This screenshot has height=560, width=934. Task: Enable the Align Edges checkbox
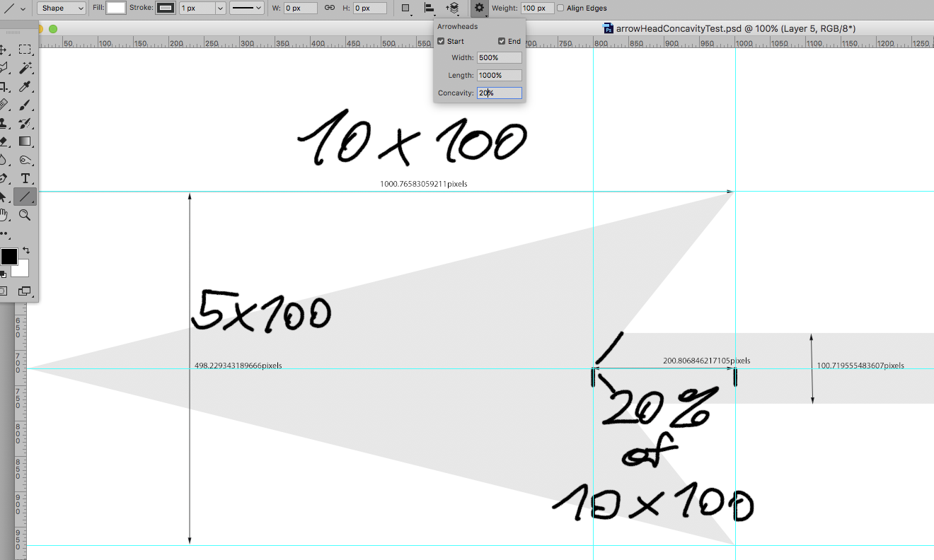[561, 8]
